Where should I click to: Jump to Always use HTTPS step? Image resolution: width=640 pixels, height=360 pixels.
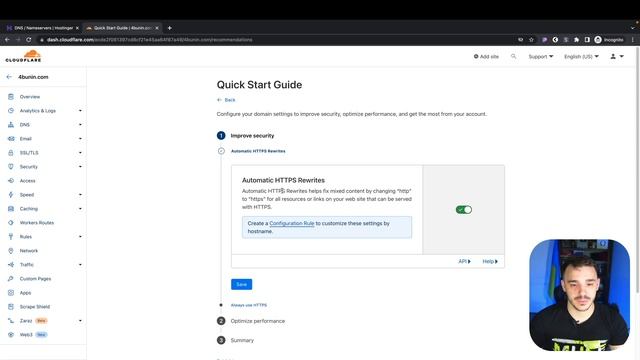[x=249, y=305]
